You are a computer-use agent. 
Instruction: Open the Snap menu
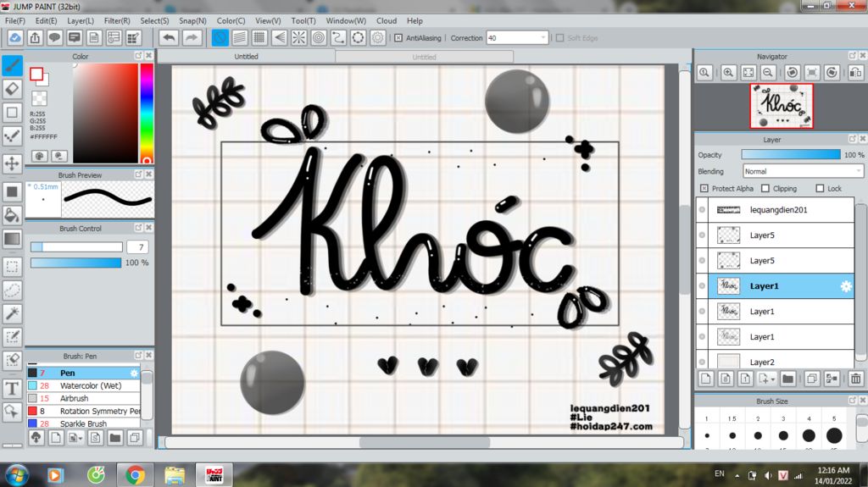pyautogui.click(x=192, y=20)
